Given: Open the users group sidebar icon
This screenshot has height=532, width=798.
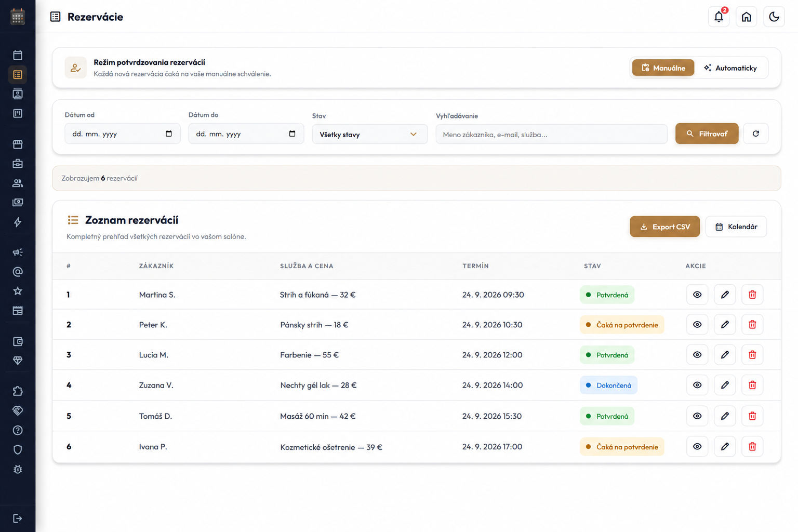Looking at the screenshot, I should 18,183.
